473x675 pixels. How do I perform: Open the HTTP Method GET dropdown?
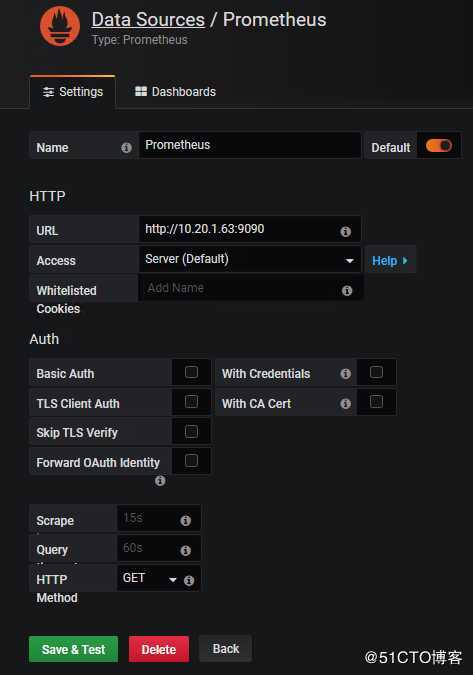tap(149, 578)
